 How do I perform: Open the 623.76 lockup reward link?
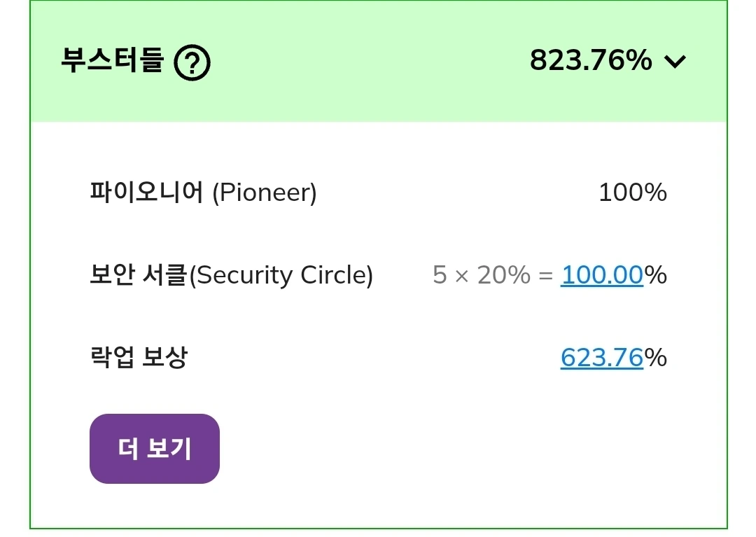pos(601,358)
